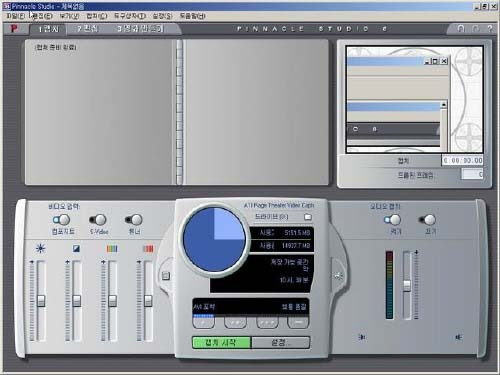Switch to the 2 편집 tab
500x375 pixels.
pos(88,29)
